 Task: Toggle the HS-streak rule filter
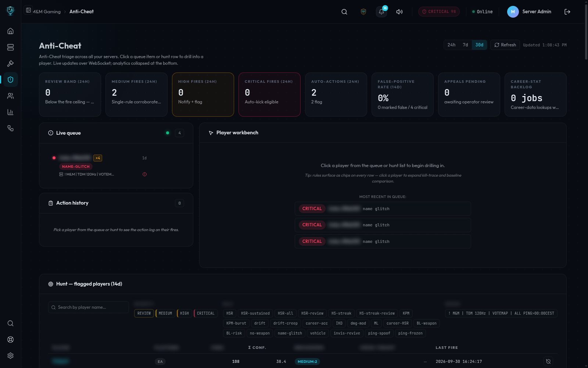pos(341,314)
